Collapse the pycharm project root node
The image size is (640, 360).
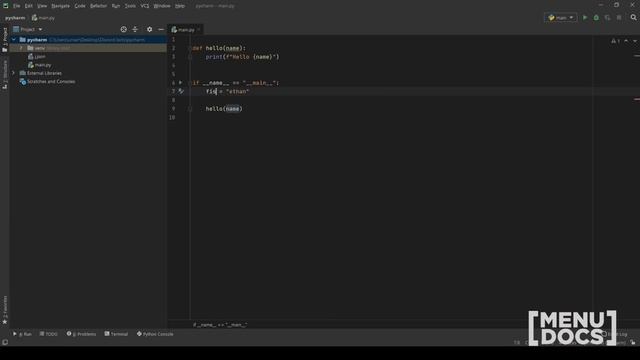click(14, 40)
